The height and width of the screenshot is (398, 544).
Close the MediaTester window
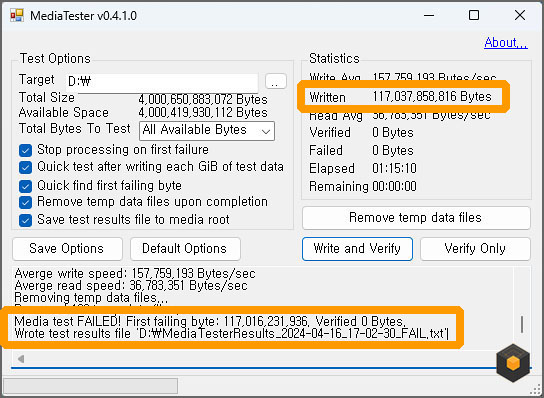520,15
